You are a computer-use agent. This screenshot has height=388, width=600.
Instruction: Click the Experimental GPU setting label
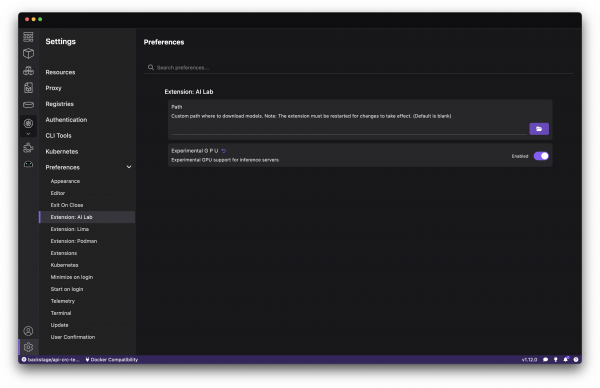[x=194, y=151]
